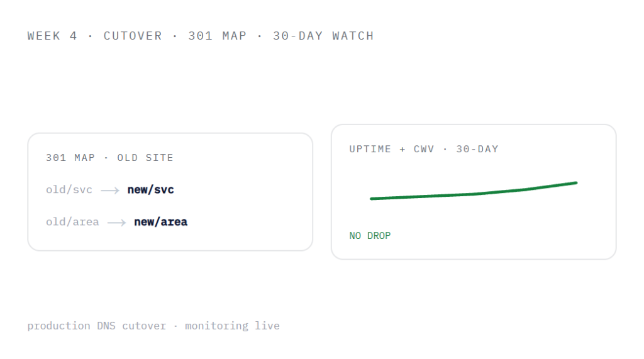Click the WEEK 4 header text
The image size is (644, 359).
tap(52, 36)
